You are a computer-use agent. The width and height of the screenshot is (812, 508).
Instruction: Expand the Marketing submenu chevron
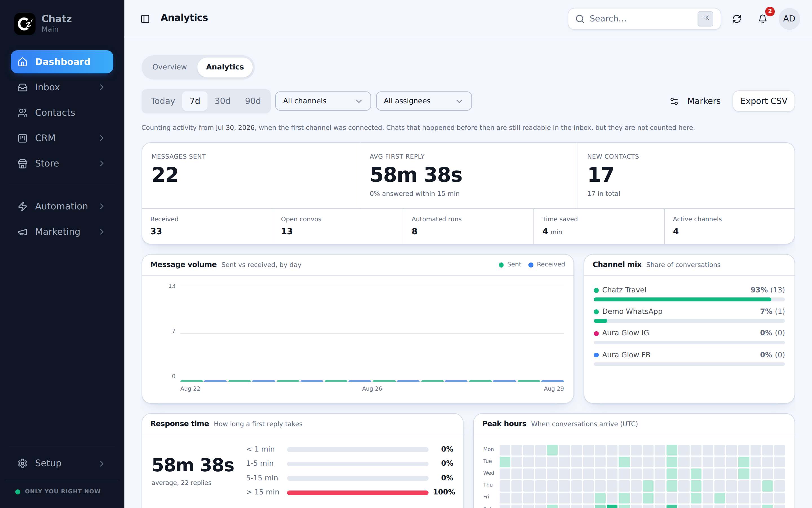[x=102, y=232]
